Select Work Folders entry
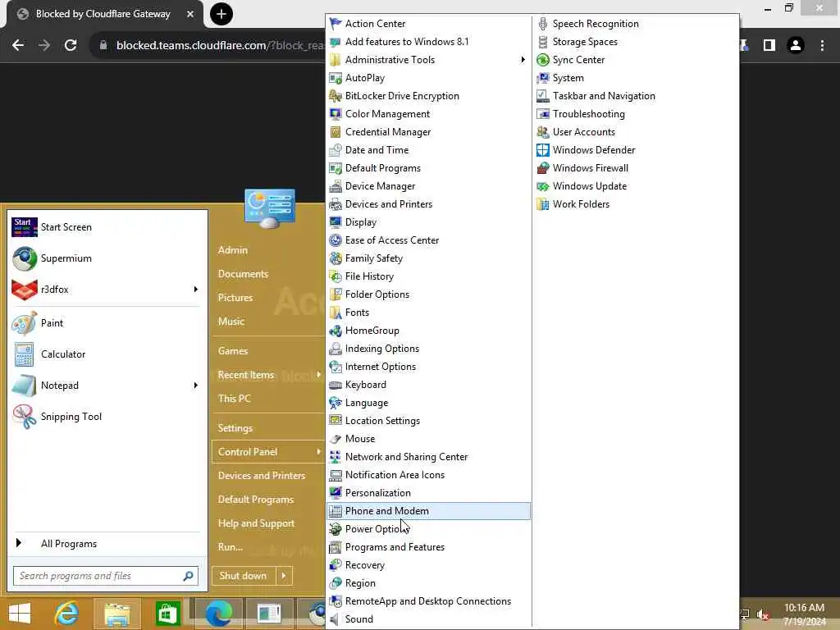 click(637, 204)
